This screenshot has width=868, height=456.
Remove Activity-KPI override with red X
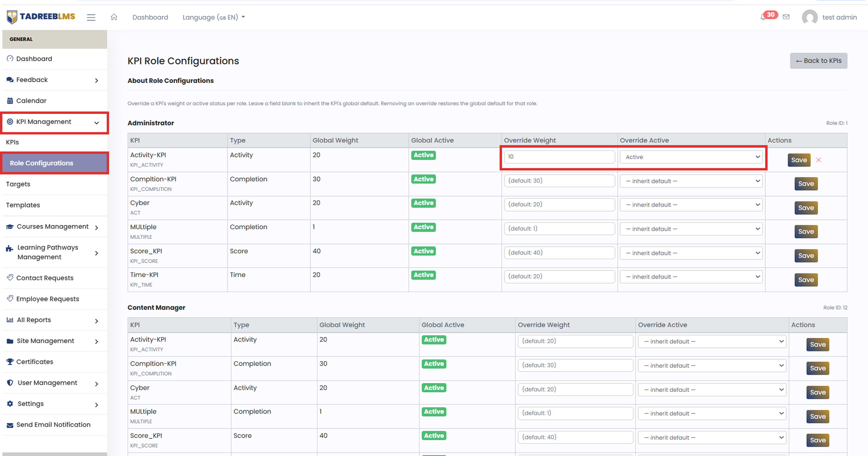click(818, 160)
